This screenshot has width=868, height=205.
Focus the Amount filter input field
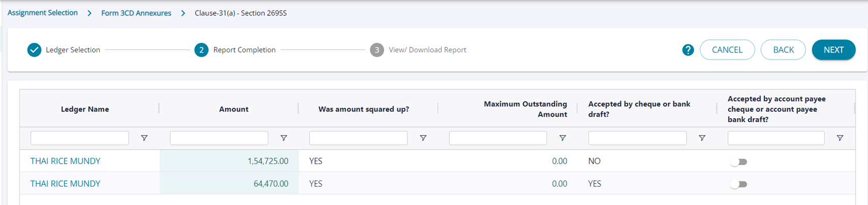(219, 138)
